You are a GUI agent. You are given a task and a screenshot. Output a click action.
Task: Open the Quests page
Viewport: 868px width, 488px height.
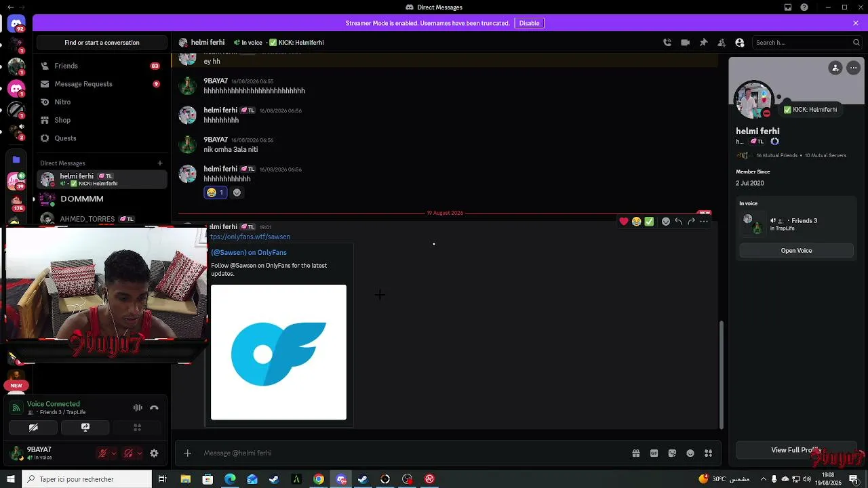tap(102, 138)
